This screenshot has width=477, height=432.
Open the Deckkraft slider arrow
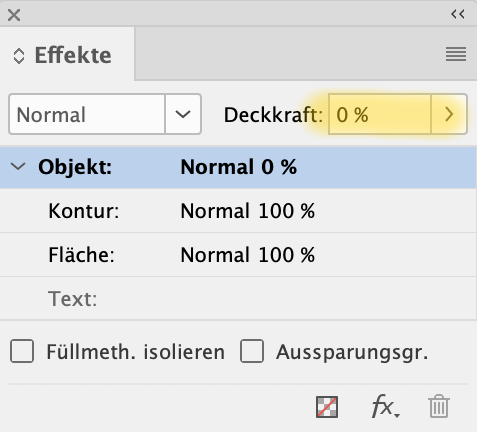449,114
